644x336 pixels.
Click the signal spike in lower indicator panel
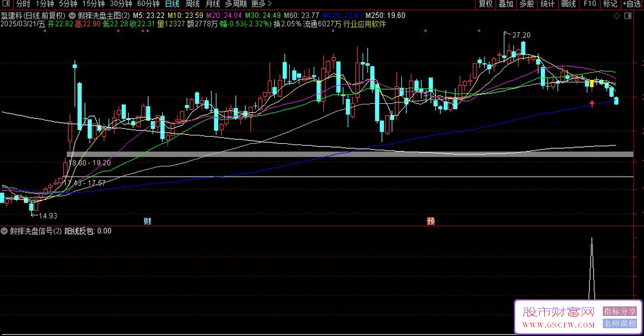click(592, 268)
